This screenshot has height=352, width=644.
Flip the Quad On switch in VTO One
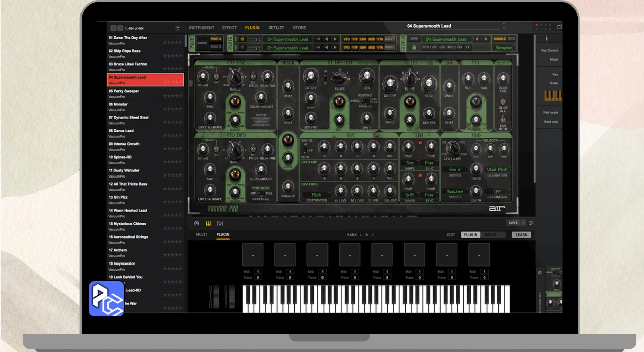coord(216,77)
